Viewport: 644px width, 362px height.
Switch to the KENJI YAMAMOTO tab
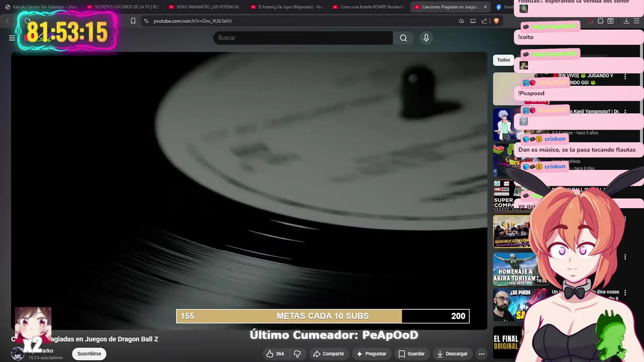(204, 7)
